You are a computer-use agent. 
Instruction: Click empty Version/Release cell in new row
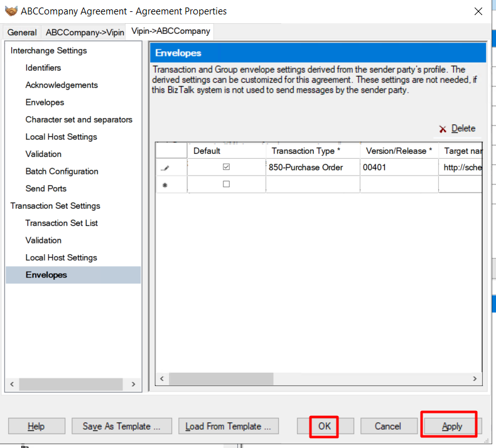pyautogui.click(x=399, y=184)
